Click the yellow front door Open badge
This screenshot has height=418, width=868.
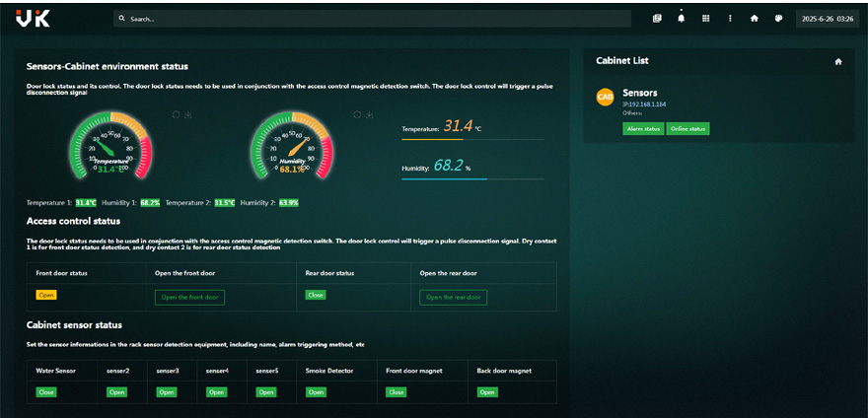[x=46, y=295]
